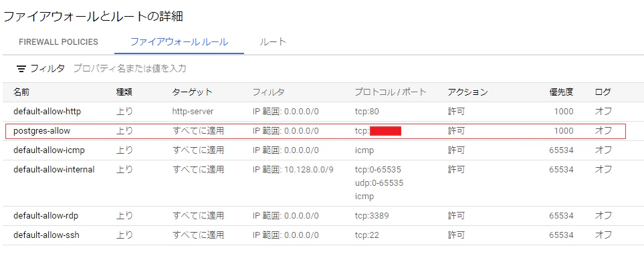Open the default-allow-icmp rule
This screenshot has width=644, height=254.
click(49, 150)
